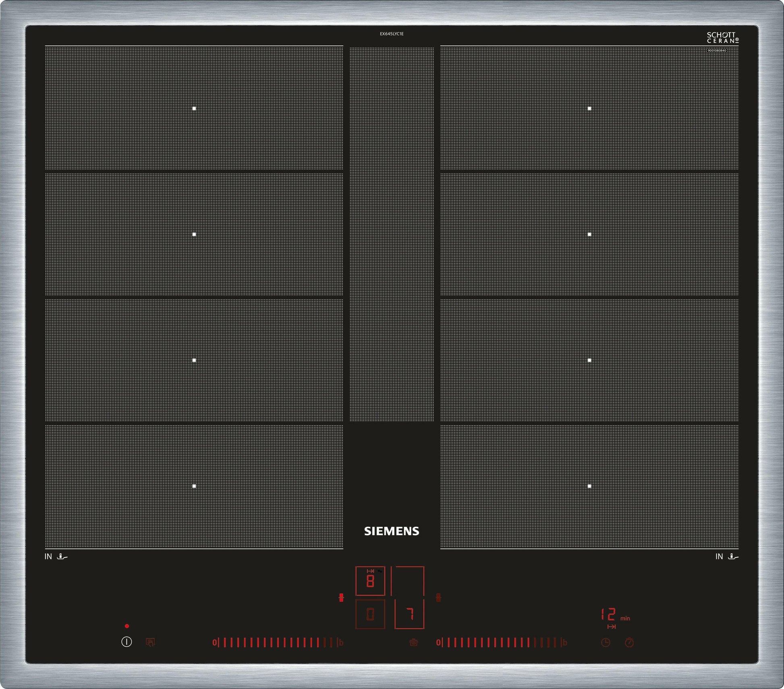
Task: Tap the right pot-sensor symbol beside IN
Action: tap(733, 557)
